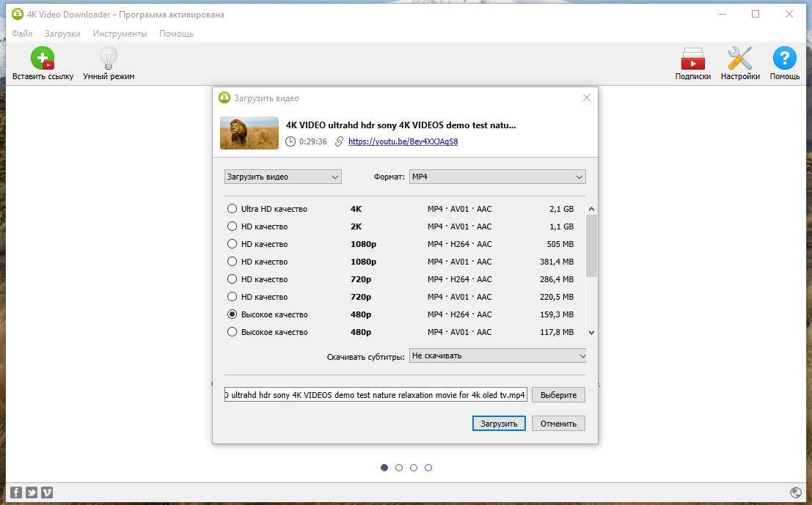Open the youtu.be/Bey4XXJAqS8 link
The width and height of the screenshot is (812, 505).
pos(403,141)
